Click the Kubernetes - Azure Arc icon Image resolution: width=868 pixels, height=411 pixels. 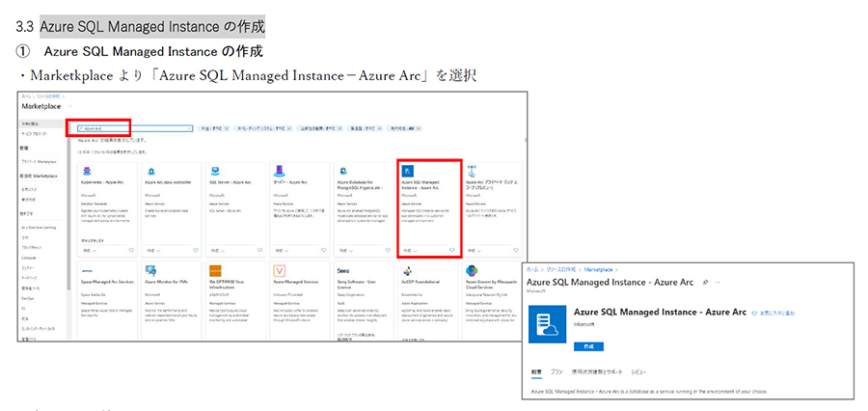87,169
